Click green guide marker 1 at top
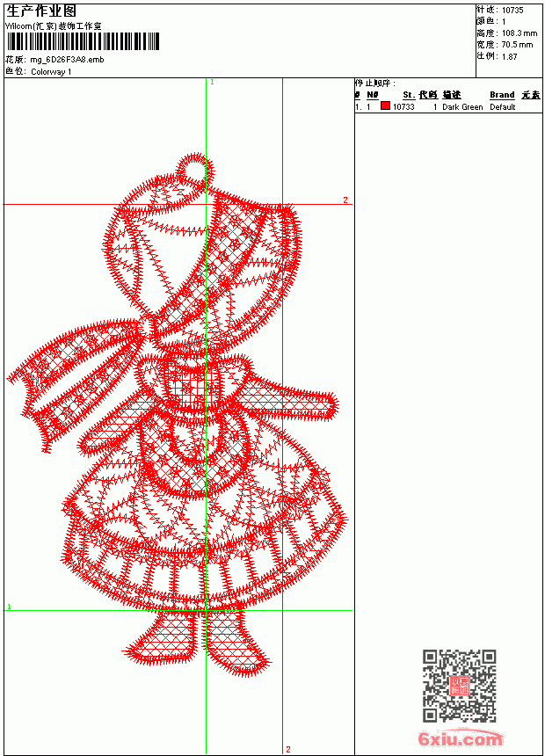Viewport: 545px width, 756px height. tap(212, 82)
